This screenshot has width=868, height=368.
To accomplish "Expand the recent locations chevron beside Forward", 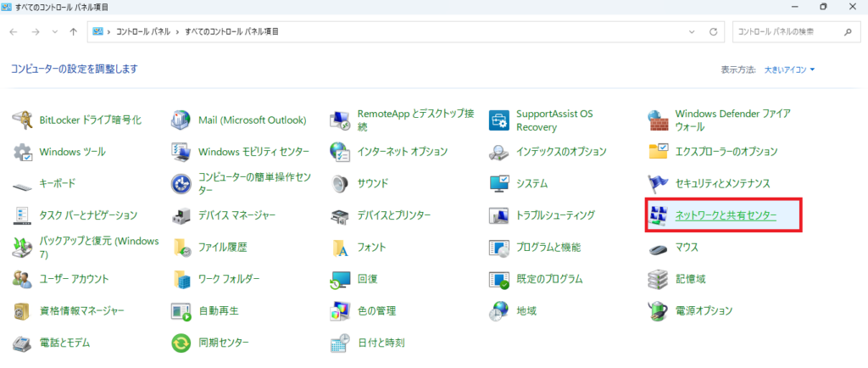I will tap(54, 31).
